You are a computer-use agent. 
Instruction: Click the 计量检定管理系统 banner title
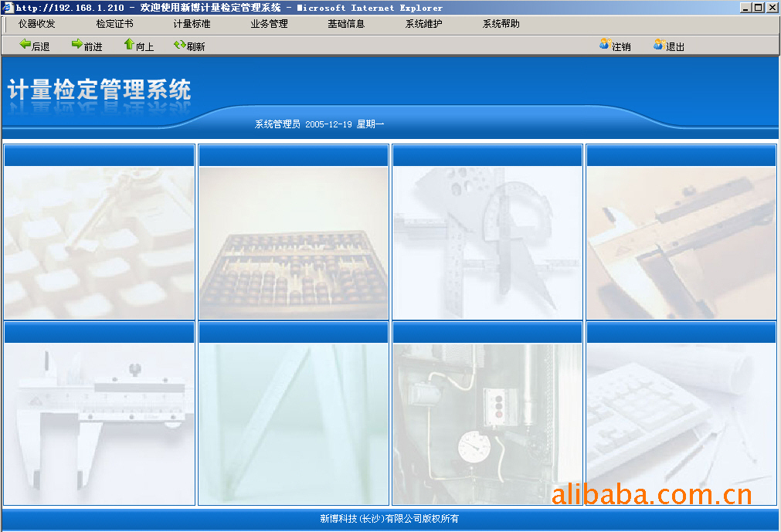tap(99, 90)
